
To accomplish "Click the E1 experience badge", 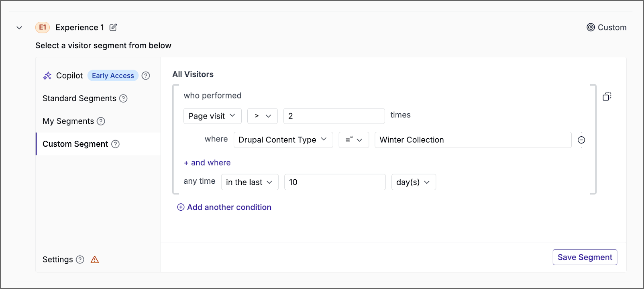I will (43, 27).
